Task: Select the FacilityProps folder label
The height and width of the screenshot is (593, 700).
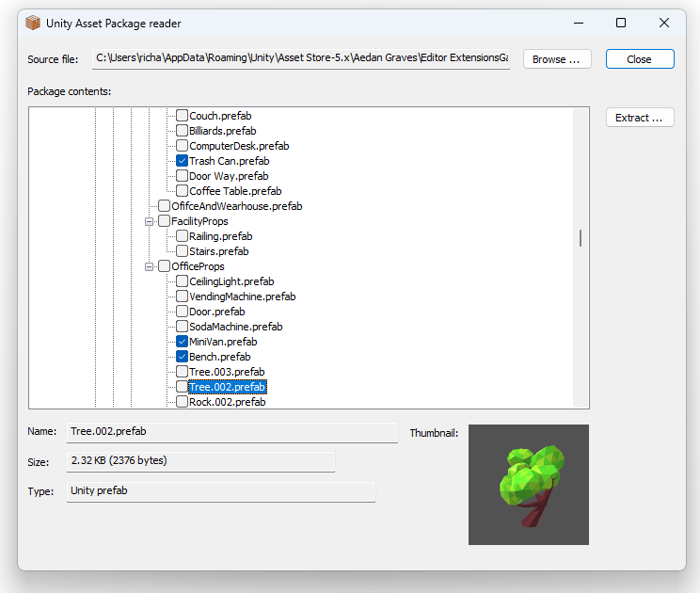Action: (x=199, y=221)
